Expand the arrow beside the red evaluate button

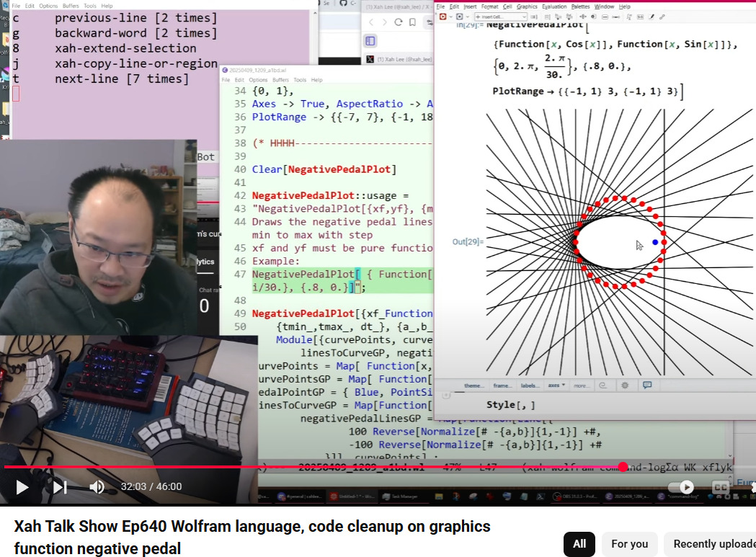tap(450, 17)
